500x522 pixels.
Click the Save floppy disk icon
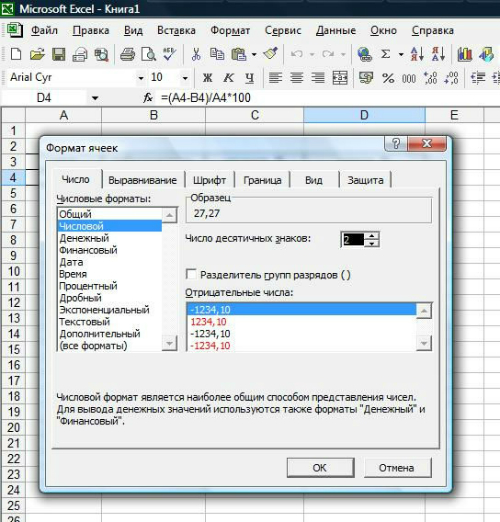pos(58,54)
